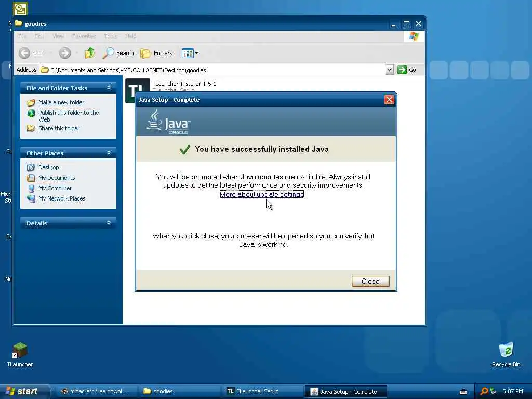Collapse the Other Places panel
The height and width of the screenshot is (399, 532).
(x=109, y=153)
